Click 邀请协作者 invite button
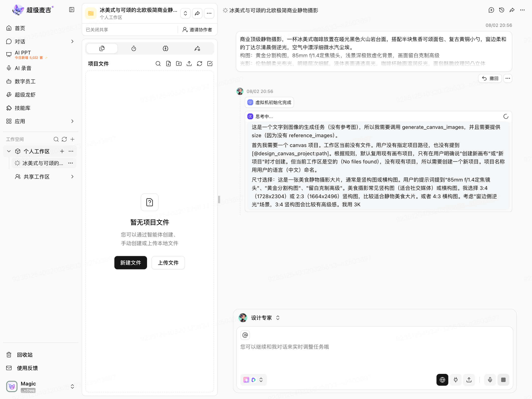 click(x=197, y=30)
